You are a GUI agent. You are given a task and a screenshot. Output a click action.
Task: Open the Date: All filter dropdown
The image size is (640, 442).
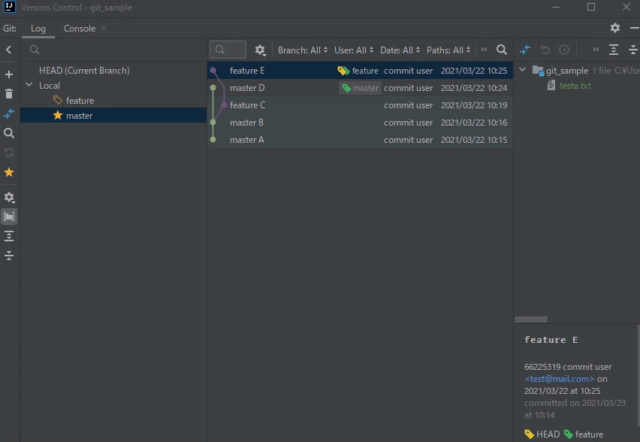coord(400,50)
